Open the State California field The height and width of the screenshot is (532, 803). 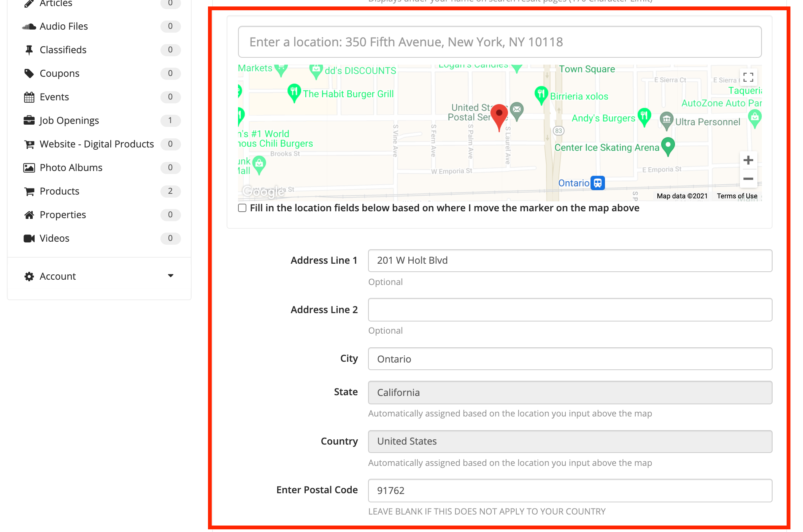click(570, 393)
